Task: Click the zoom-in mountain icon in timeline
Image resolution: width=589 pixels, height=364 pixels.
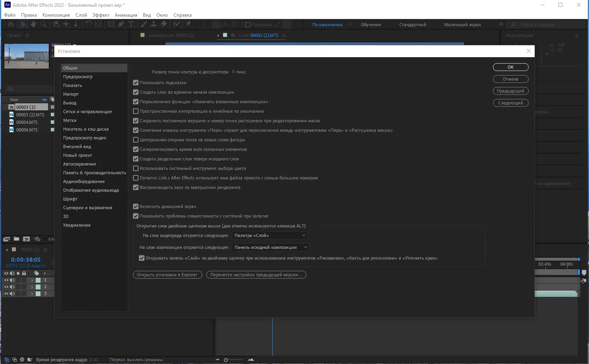Action: pyautogui.click(x=251, y=360)
